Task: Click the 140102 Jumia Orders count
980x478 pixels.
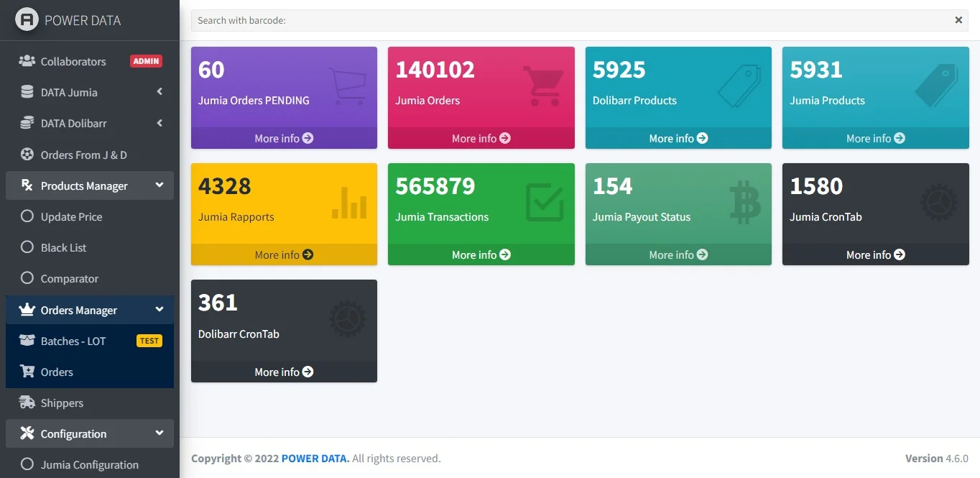Action: [x=435, y=70]
